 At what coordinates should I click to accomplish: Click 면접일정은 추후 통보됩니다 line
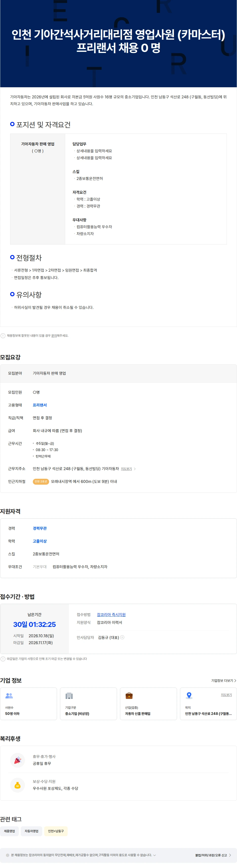pyautogui.click(x=36, y=278)
